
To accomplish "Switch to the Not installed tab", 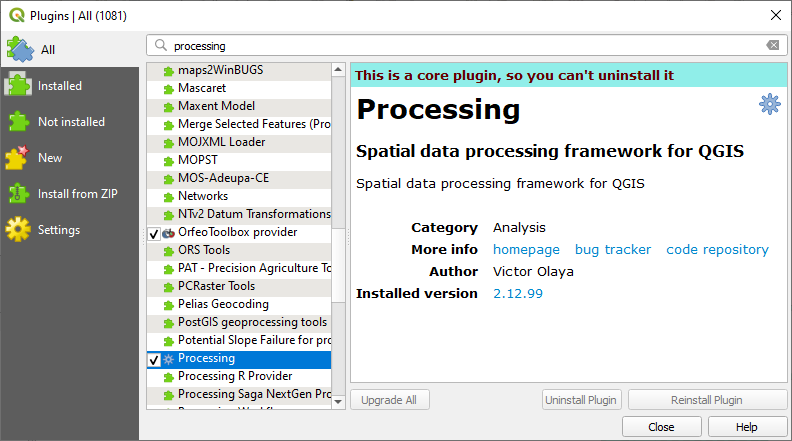I will 70,122.
